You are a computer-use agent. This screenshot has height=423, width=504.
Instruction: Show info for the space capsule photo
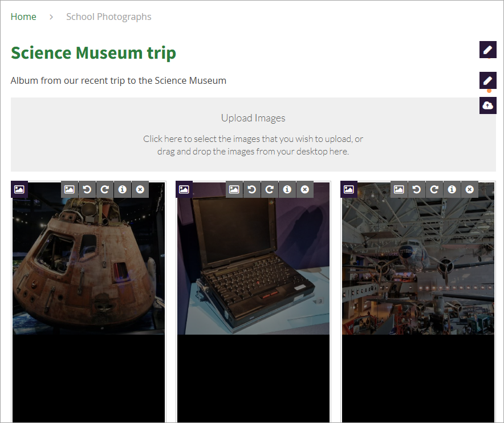pyautogui.click(x=123, y=190)
